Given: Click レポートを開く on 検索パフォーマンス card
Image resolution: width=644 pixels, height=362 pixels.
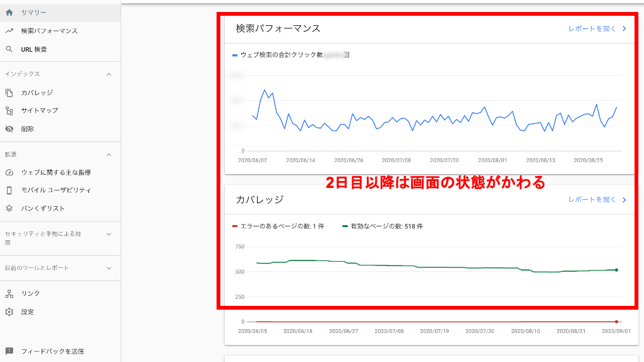Looking at the screenshot, I should coord(592,29).
